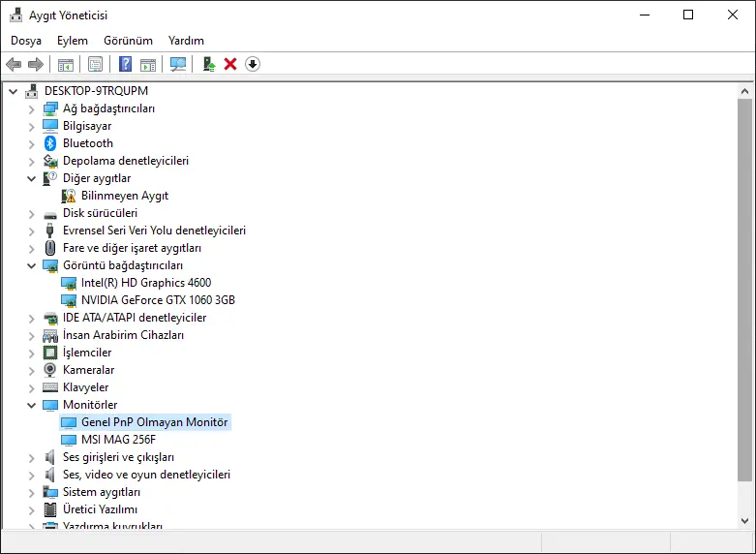The width and height of the screenshot is (756, 554).
Task: Click Update device driver toolbar icon
Action: coord(209,64)
